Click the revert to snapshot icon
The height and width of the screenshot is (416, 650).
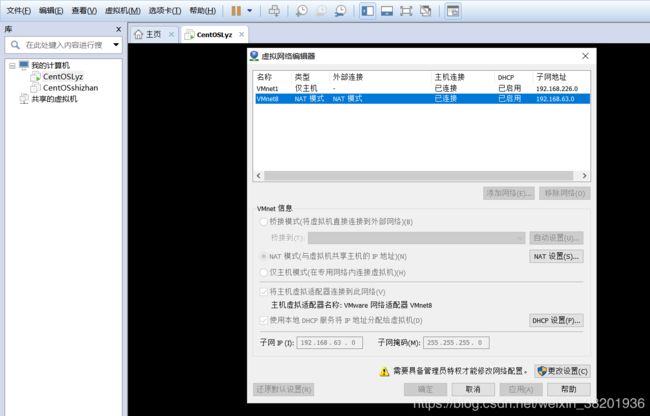(x=321, y=11)
